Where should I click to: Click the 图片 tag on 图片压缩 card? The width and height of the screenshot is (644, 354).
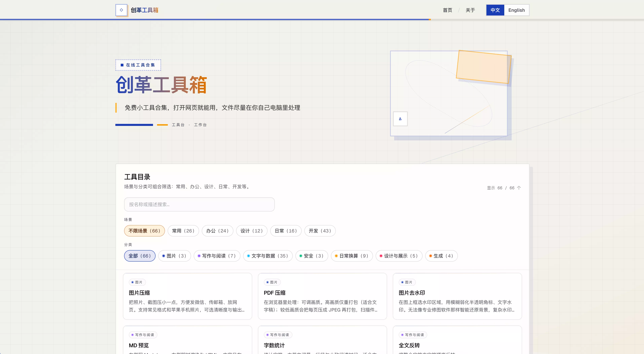(137, 282)
